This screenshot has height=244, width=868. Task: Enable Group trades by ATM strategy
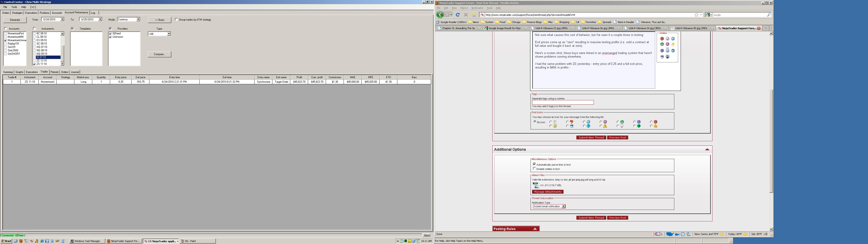[176, 20]
